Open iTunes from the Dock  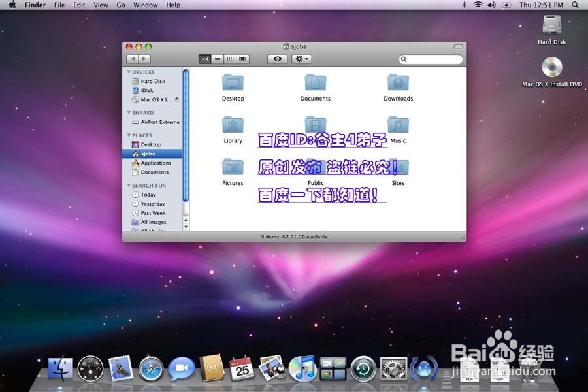[x=302, y=368]
